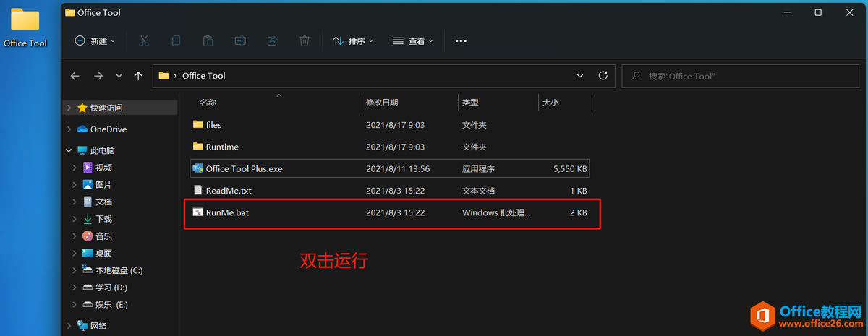
Task: Expand the 快速访问 tree node
Action: (69, 108)
